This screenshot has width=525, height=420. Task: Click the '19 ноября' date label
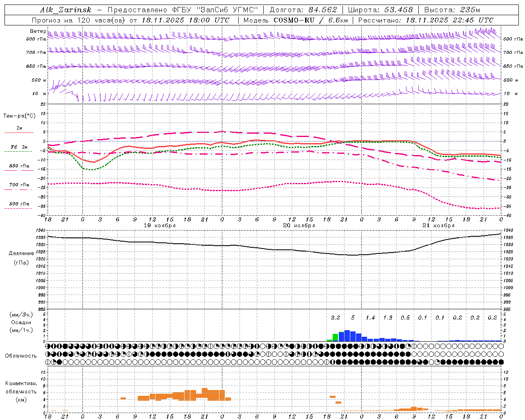[160, 226]
